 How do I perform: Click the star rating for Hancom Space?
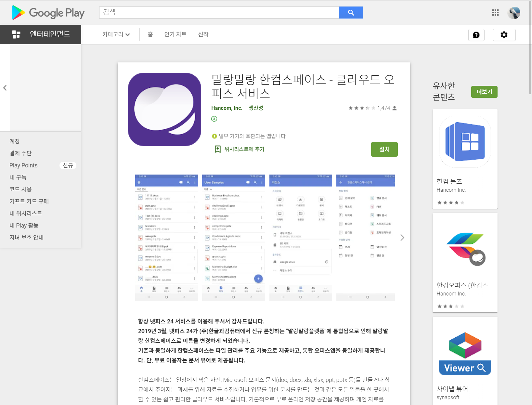pos(362,108)
